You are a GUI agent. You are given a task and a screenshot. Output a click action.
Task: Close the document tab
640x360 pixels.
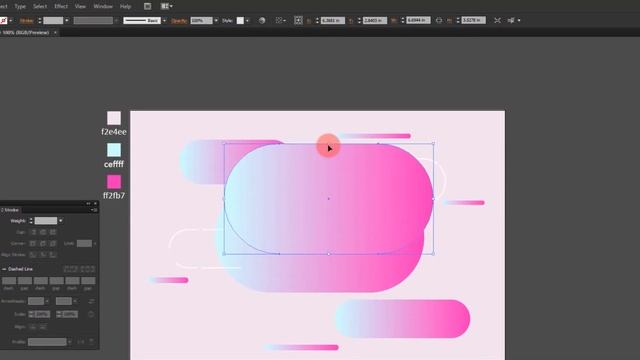pos(55,32)
